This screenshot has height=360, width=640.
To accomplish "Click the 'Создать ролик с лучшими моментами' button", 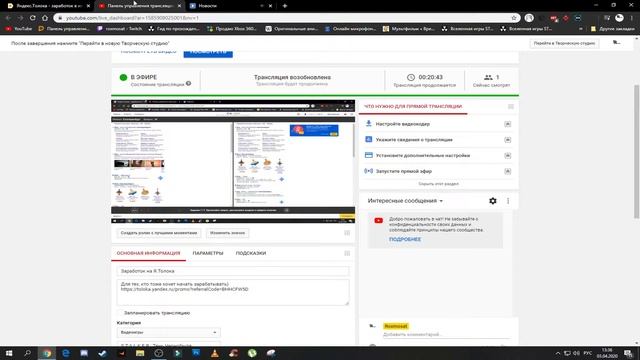I will coord(159,233).
